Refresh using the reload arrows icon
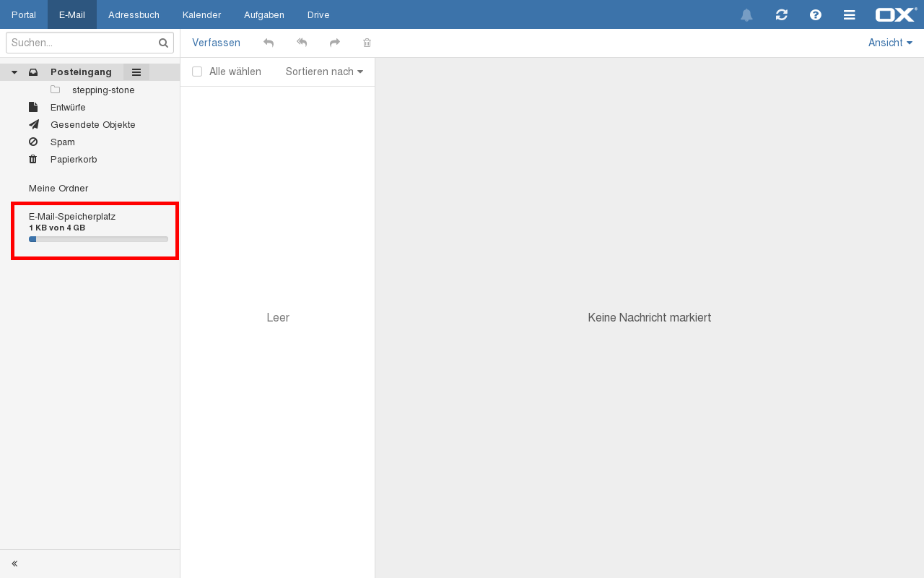 [781, 15]
